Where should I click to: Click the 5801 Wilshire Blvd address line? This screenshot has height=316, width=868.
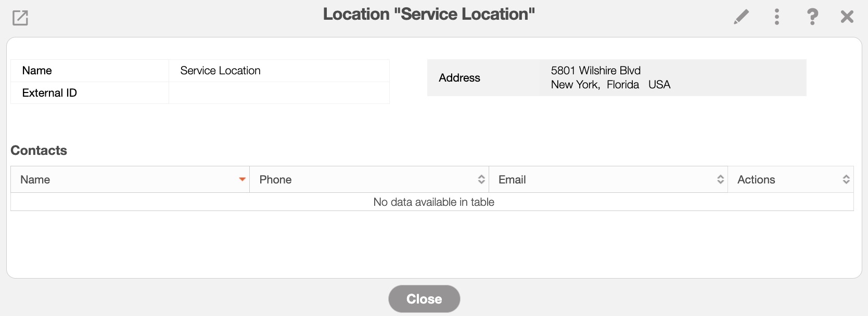pyautogui.click(x=595, y=71)
